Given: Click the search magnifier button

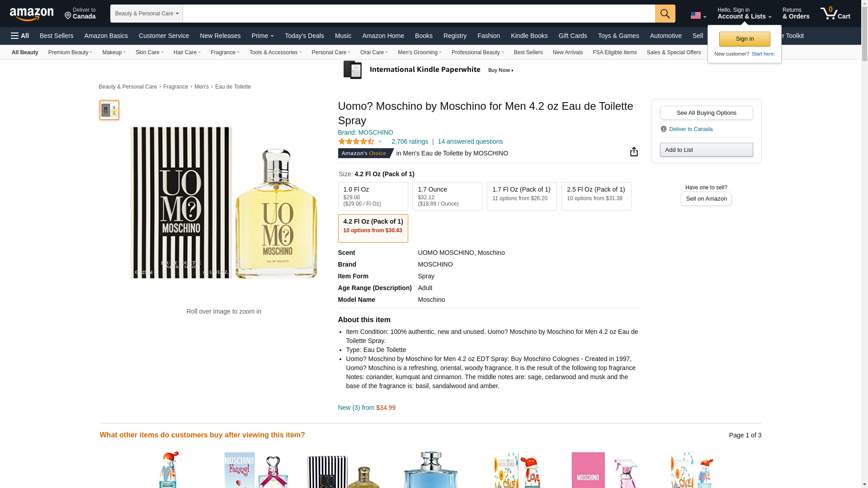Looking at the screenshot, I should point(665,14).
